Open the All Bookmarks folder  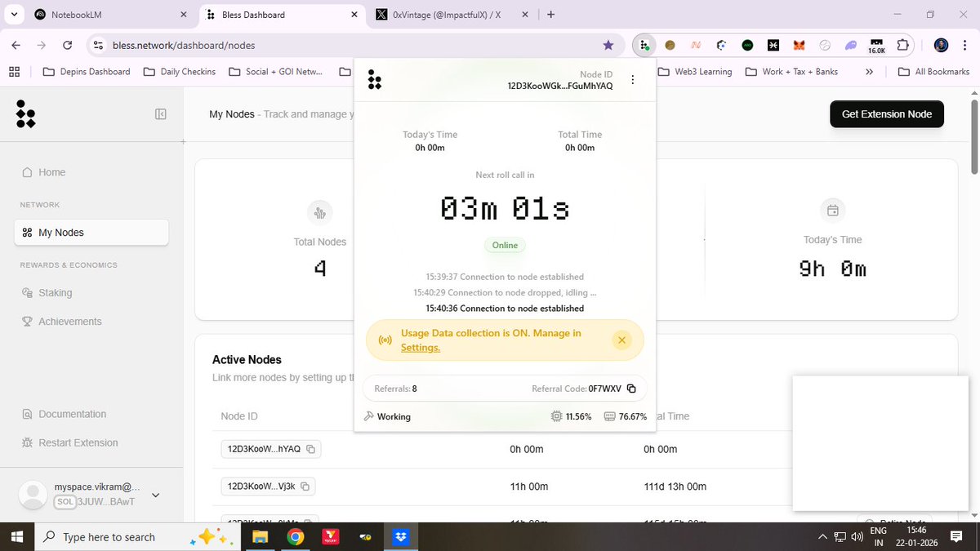pyautogui.click(x=933, y=72)
